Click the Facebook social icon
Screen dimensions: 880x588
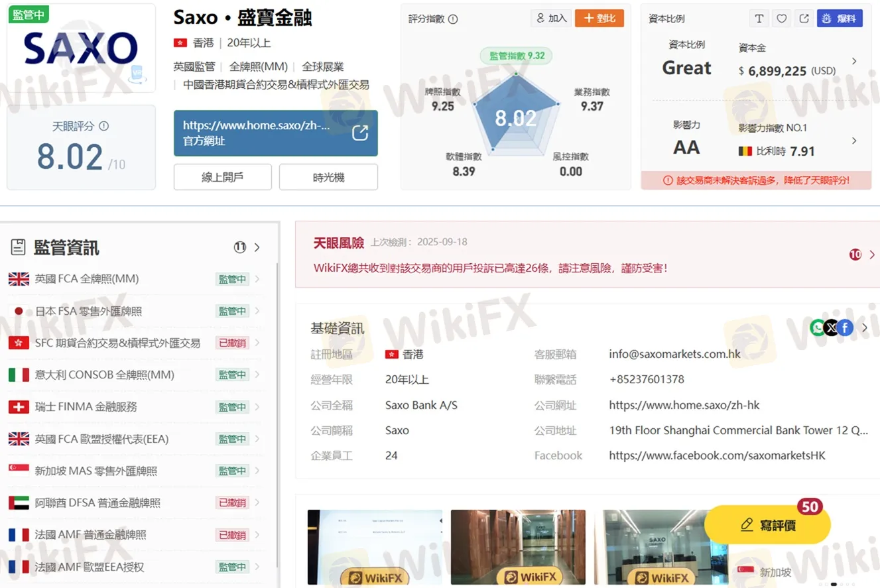(846, 327)
